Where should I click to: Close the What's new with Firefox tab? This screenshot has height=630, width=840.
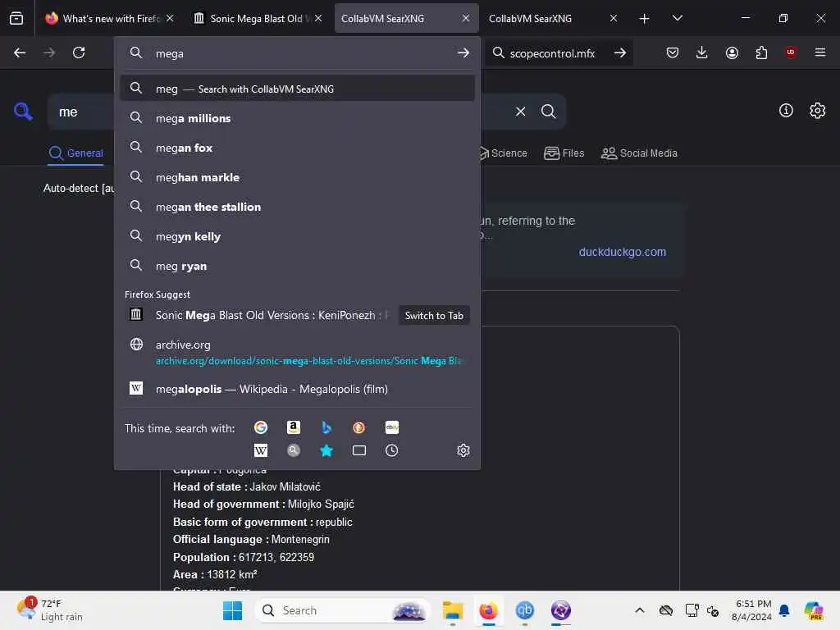170,18
